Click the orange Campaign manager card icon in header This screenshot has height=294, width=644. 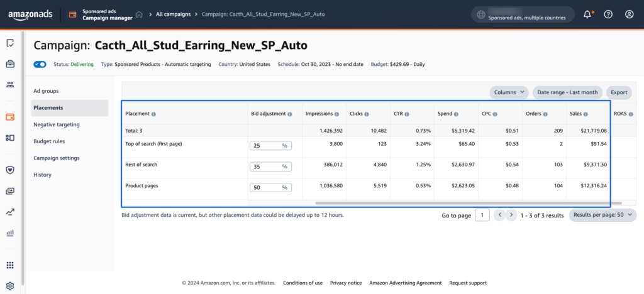pyautogui.click(x=73, y=14)
